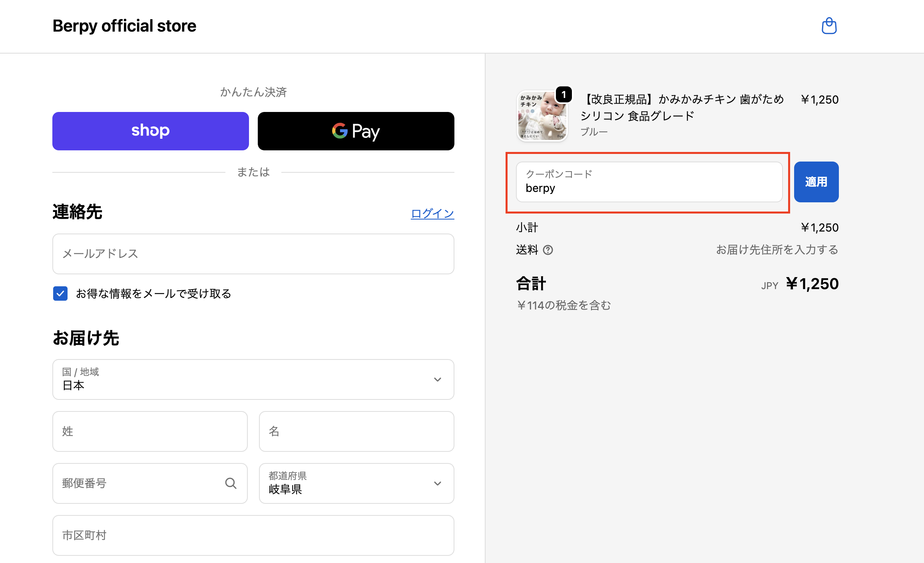Click the postal code search magnifier icon
Image resolution: width=924 pixels, height=563 pixels.
pos(231,483)
